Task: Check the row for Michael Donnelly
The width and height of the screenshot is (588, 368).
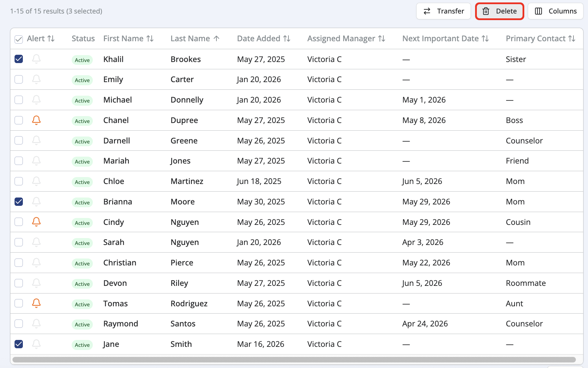Action: tap(18, 99)
